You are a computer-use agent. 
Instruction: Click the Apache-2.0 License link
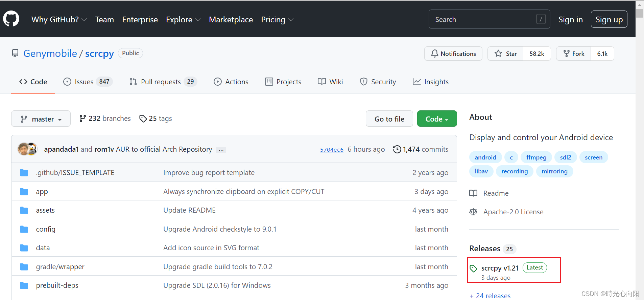tap(513, 212)
